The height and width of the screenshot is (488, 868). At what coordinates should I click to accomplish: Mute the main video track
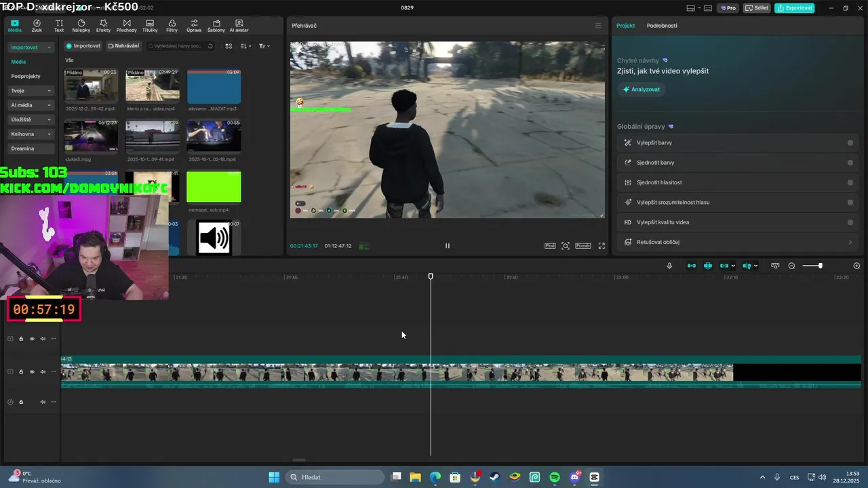click(x=43, y=372)
